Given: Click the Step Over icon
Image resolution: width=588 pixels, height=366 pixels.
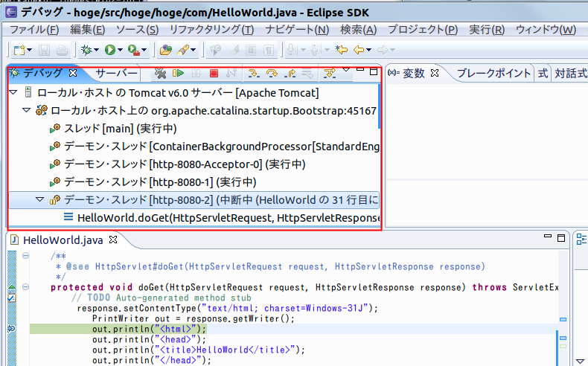Looking at the screenshot, I should pyautogui.click(x=272, y=74).
